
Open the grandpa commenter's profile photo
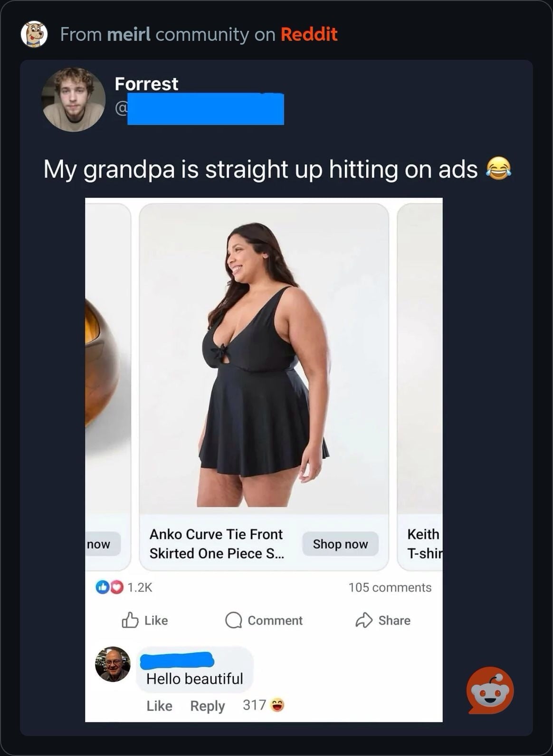point(113,664)
